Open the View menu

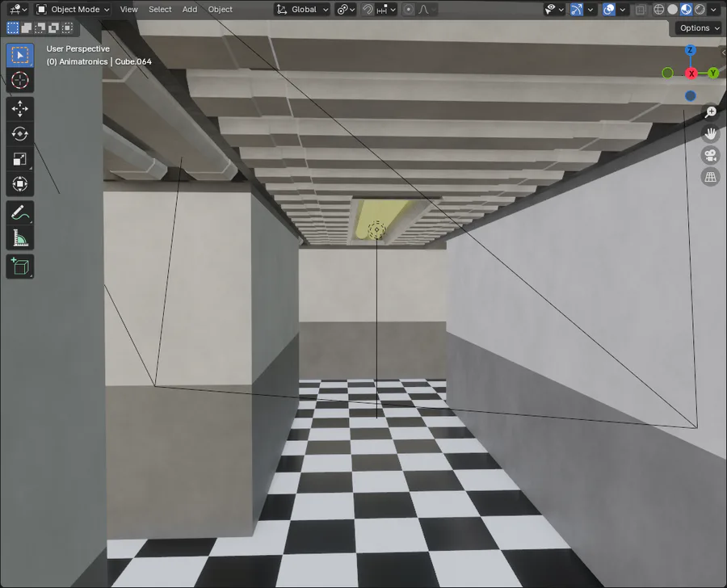point(128,9)
